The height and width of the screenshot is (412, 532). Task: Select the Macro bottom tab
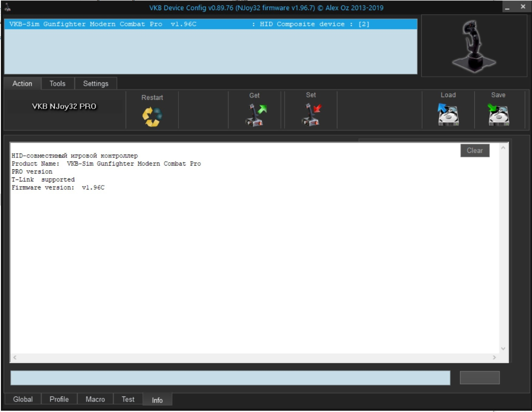point(95,399)
